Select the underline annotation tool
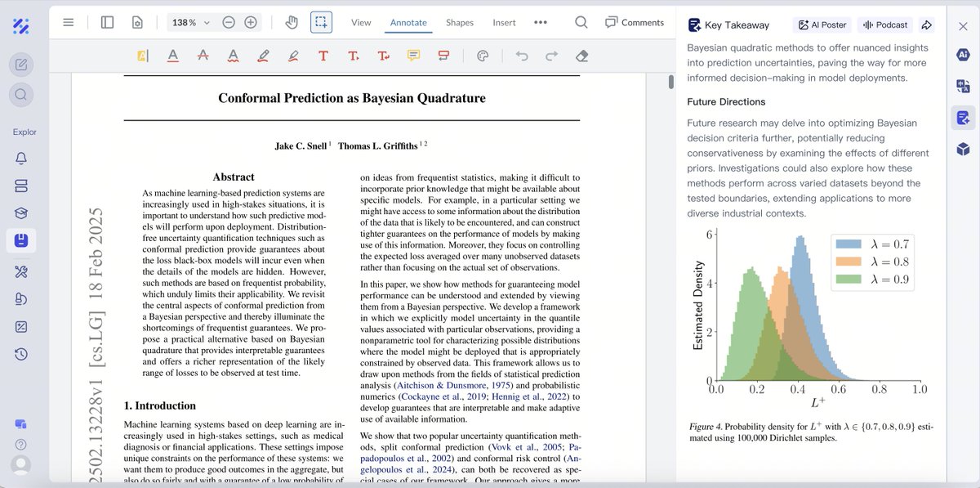The height and width of the screenshot is (488, 980). coord(173,56)
